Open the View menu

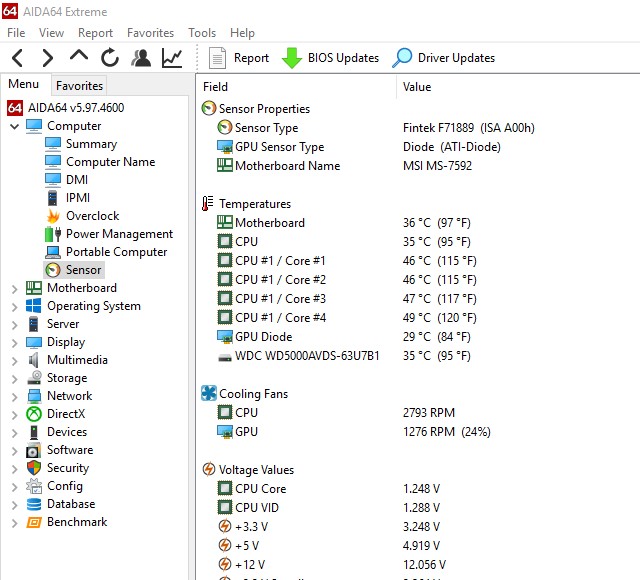[51, 33]
